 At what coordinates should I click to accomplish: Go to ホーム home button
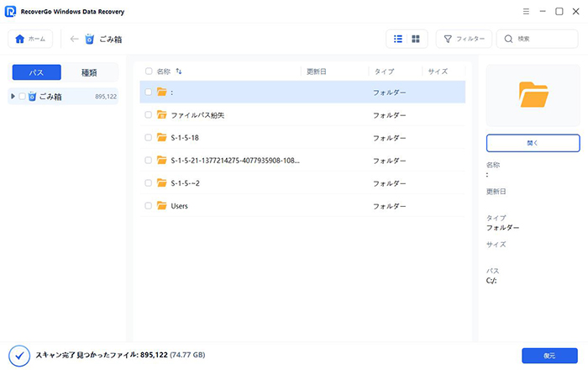tap(30, 39)
